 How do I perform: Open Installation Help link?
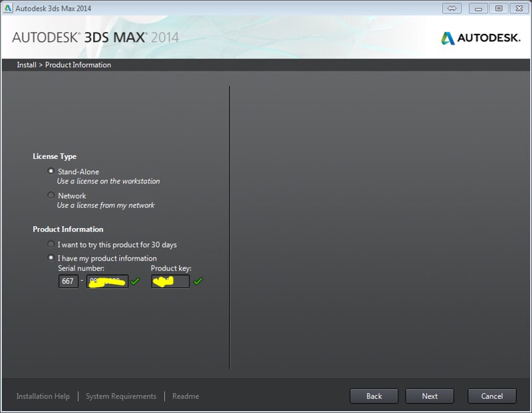[43, 396]
